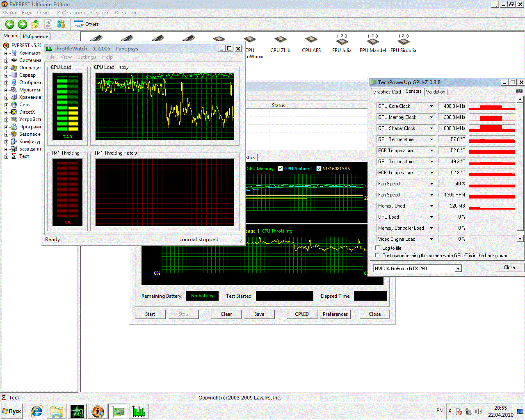This screenshot has height=420, width=525.
Task: Switch to Graphics Card tab in GPU-Z
Action: pos(387,92)
